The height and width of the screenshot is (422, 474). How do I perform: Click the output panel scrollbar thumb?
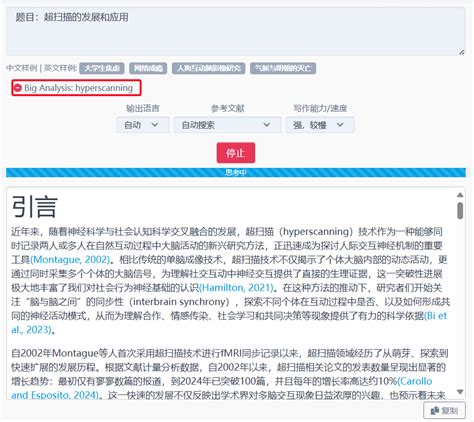click(x=460, y=211)
